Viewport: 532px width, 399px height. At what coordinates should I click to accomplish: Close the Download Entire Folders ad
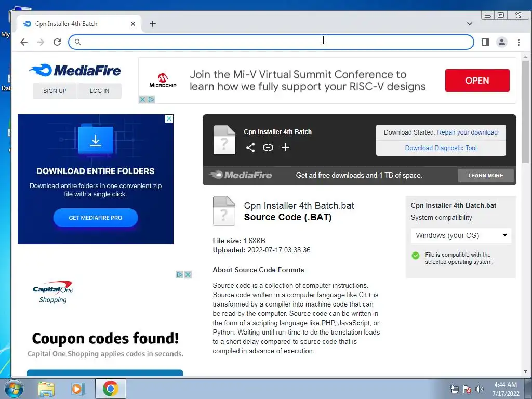click(x=169, y=119)
